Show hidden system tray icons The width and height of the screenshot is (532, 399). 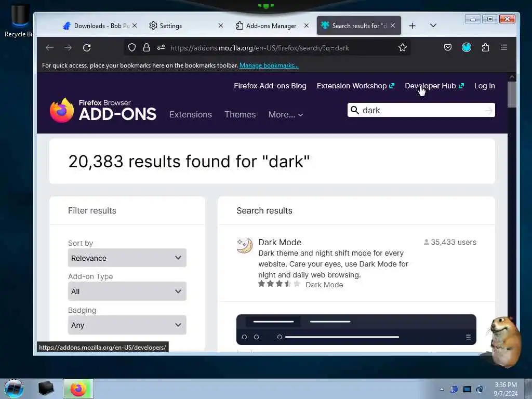[442, 389]
